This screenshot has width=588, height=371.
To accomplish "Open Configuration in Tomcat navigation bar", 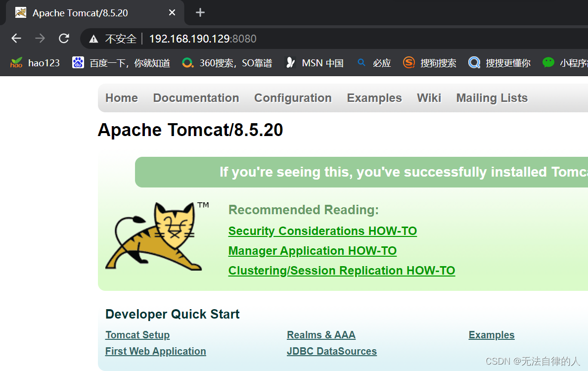I will click(x=293, y=98).
